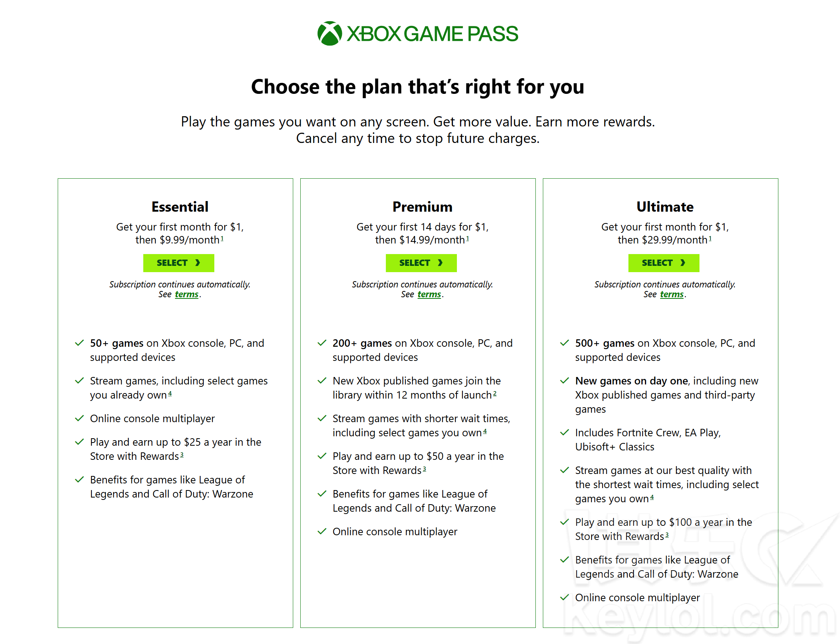Open terms link under Premium plan
This screenshot has width=840, height=644.
tap(429, 295)
